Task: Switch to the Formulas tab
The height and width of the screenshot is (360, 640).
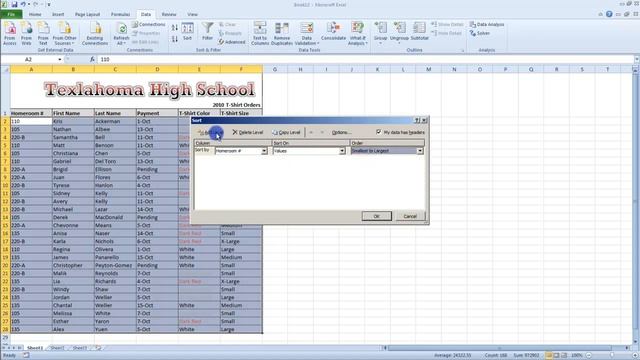Action: pos(120,14)
